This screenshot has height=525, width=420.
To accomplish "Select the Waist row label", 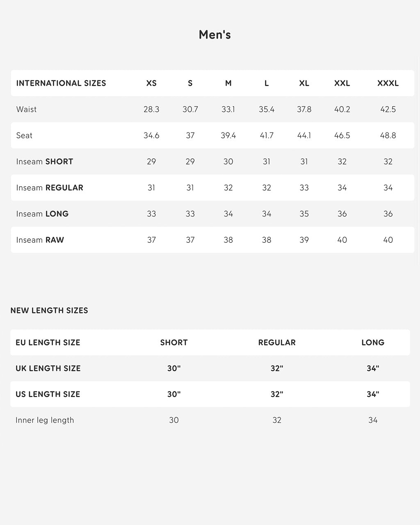I will 26,110.
